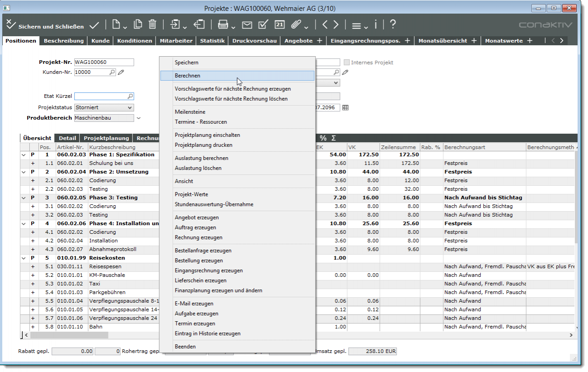Select Berechnen in the context menu
588x372 pixels.
click(x=188, y=76)
